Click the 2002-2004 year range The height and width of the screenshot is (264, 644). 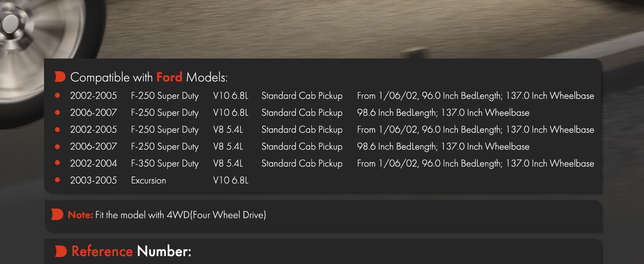click(94, 164)
